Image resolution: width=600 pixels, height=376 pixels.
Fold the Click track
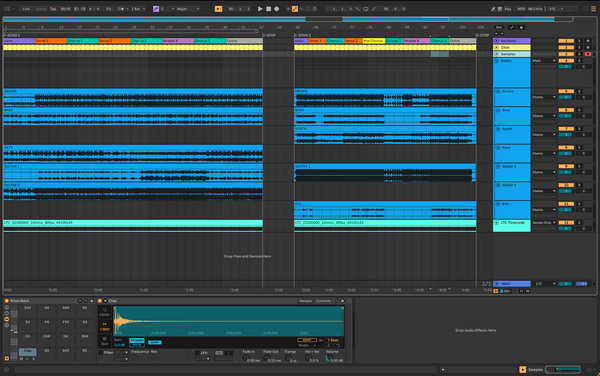[497, 47]
